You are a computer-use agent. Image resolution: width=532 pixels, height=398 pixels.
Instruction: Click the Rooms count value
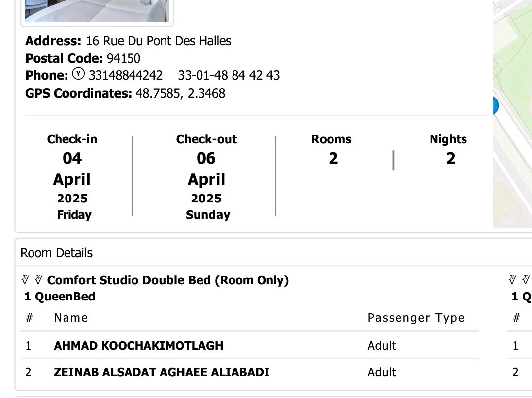[333, 158]
